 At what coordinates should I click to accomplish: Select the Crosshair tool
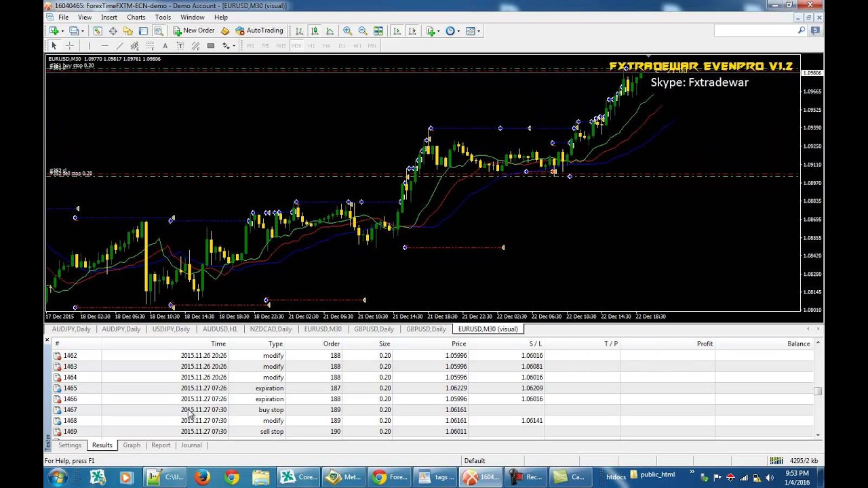pos(69,46)
